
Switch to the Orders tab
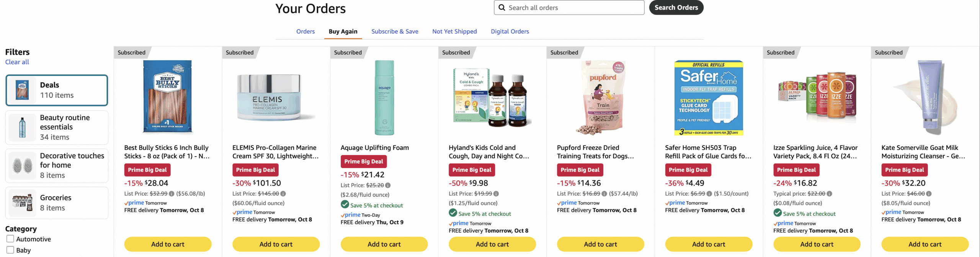pyautogui.click(x=305, y=31)
